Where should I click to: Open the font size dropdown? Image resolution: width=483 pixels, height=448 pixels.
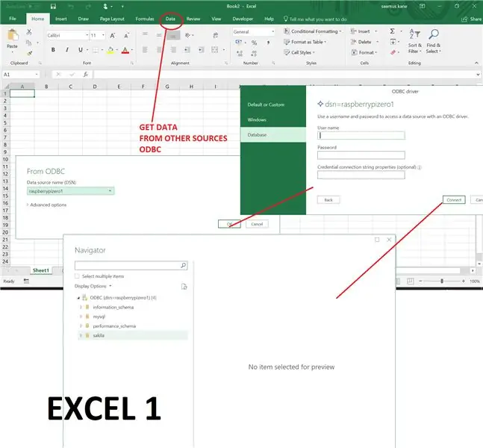pyautogui.click(x=103, y=35)
